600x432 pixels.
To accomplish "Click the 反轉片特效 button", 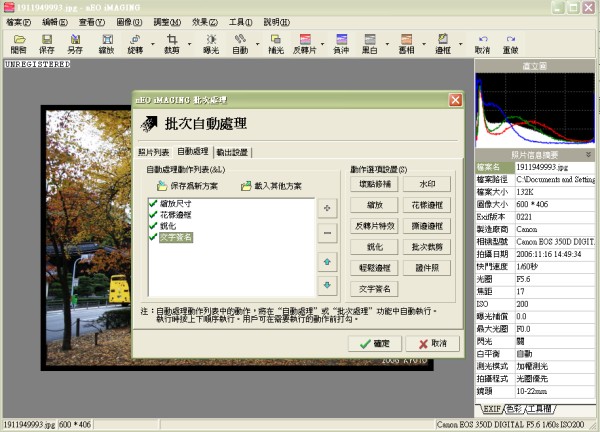I will coord(374,226).
